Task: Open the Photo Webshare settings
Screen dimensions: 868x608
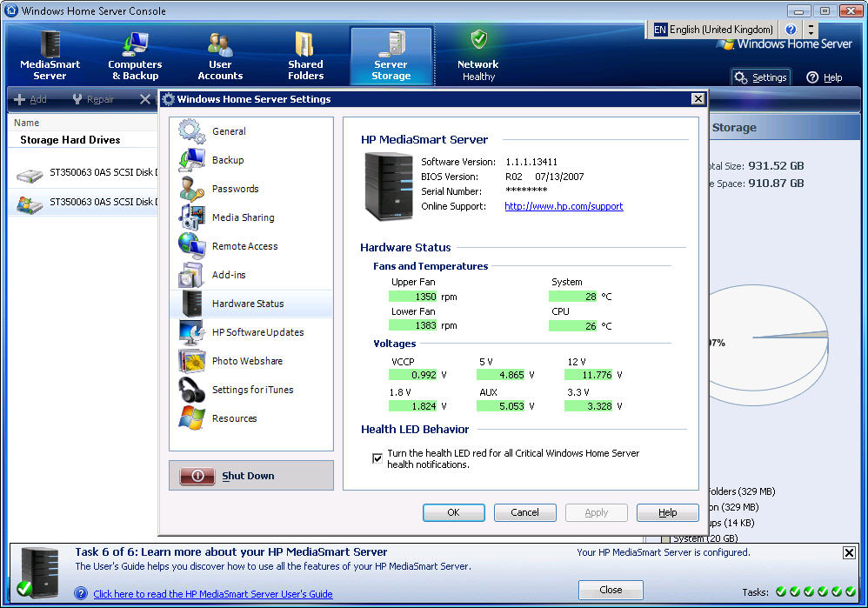Action: [251, 361]
